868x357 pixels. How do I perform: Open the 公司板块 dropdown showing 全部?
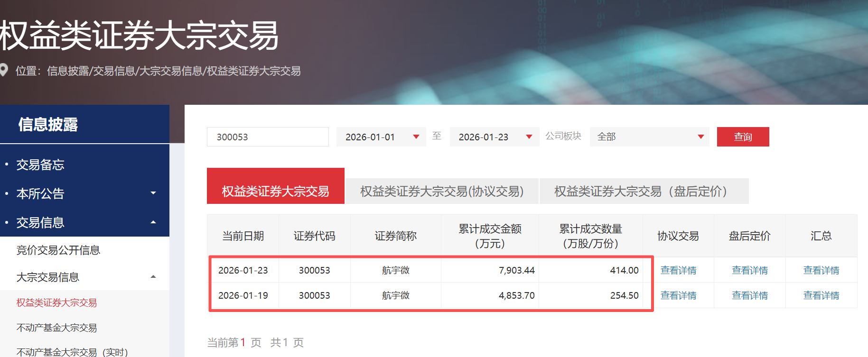pos(649,137)
